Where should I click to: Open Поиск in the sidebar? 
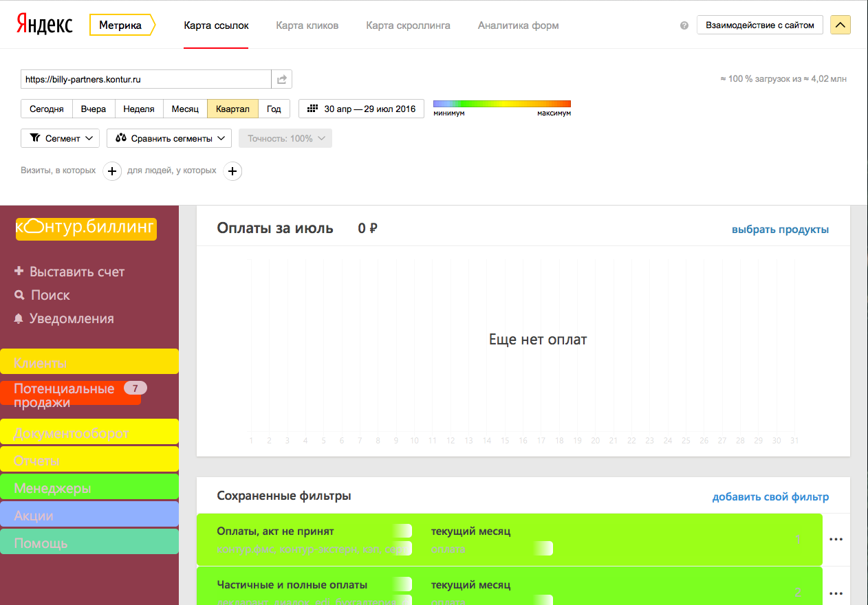coord(43,295)
